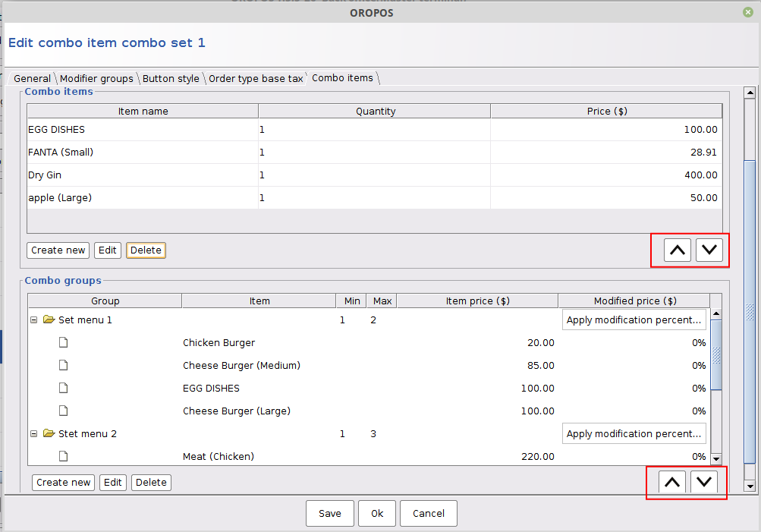
Task: Move combo group down with arrow button
Action: coord(704,482)
